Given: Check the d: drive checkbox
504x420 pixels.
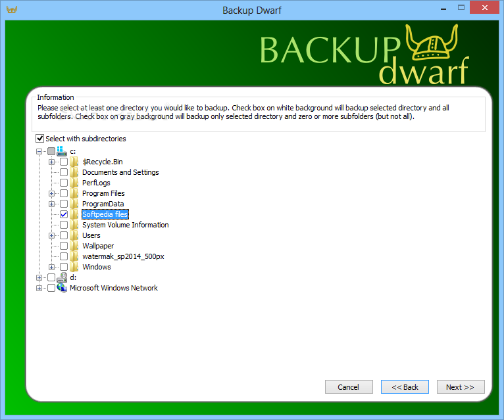Looking at the screenshot, I should pyautogui.click(x=51, y=277).
